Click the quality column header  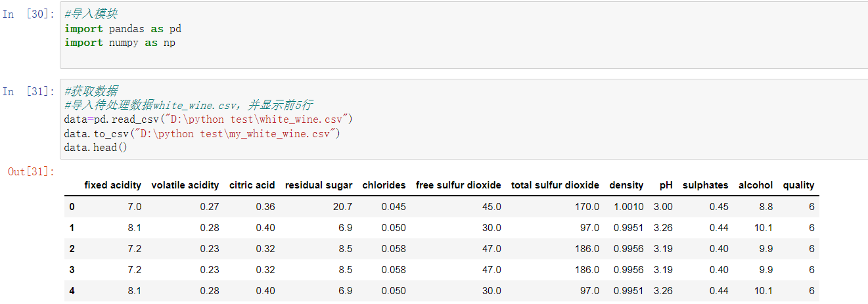pos(799,185)
